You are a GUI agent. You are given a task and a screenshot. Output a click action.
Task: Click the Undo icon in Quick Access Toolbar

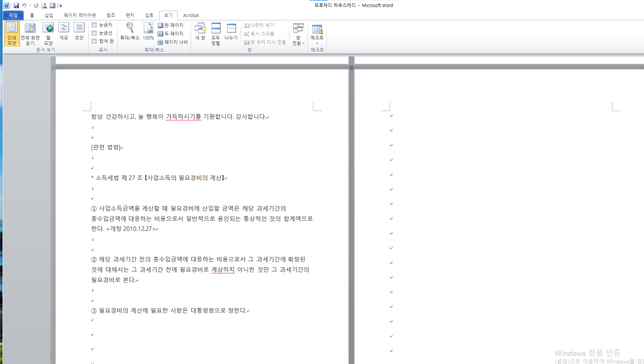pyautogui.click(x=24, y=5)
